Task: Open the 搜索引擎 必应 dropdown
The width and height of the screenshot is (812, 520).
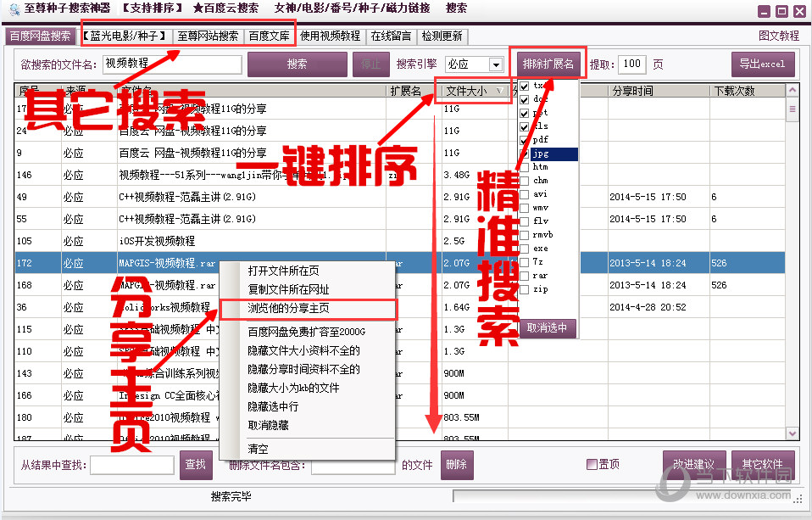Action: coord(496,64)
